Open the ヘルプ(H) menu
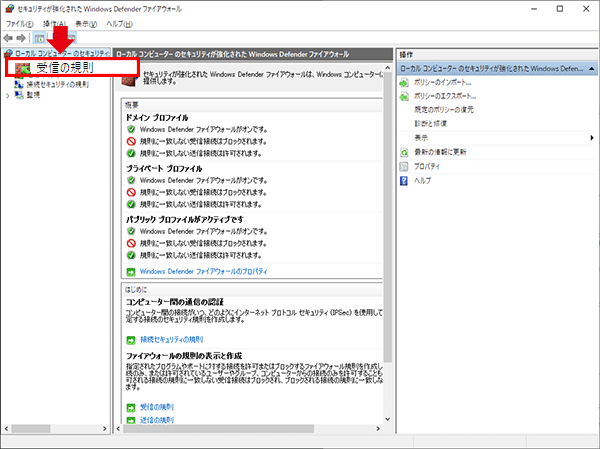This screenshot has height=449, width=600. (119, 24)
